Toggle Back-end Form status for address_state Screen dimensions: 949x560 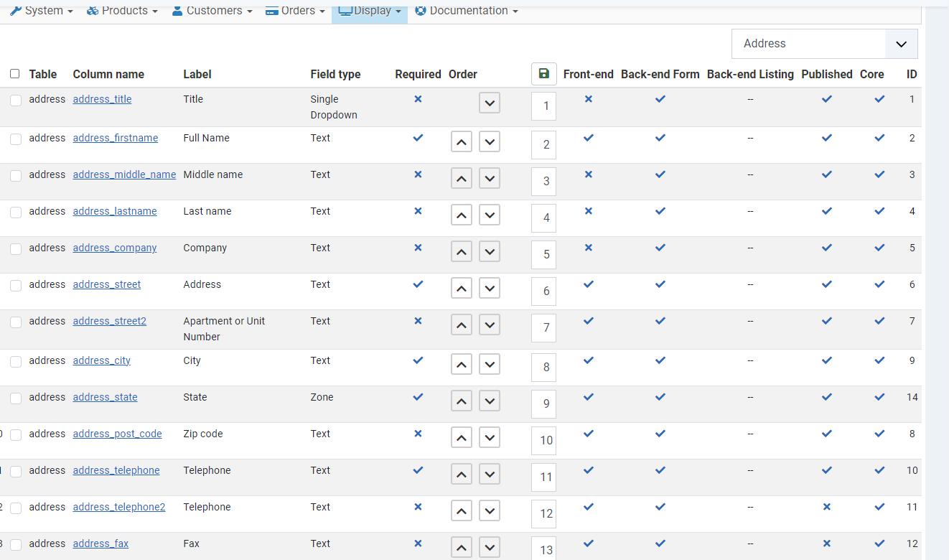tap(660, 397)
